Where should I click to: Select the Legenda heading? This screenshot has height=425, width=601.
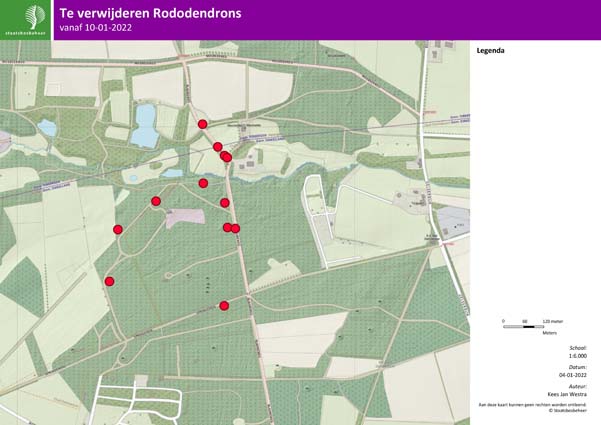(x=490, y=50)
